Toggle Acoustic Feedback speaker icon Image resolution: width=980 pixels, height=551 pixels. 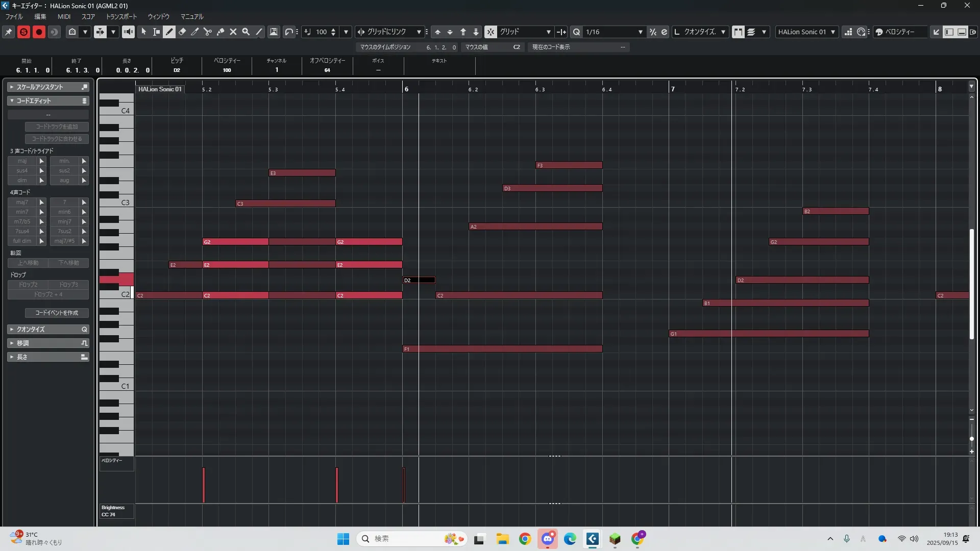[128, 32]
